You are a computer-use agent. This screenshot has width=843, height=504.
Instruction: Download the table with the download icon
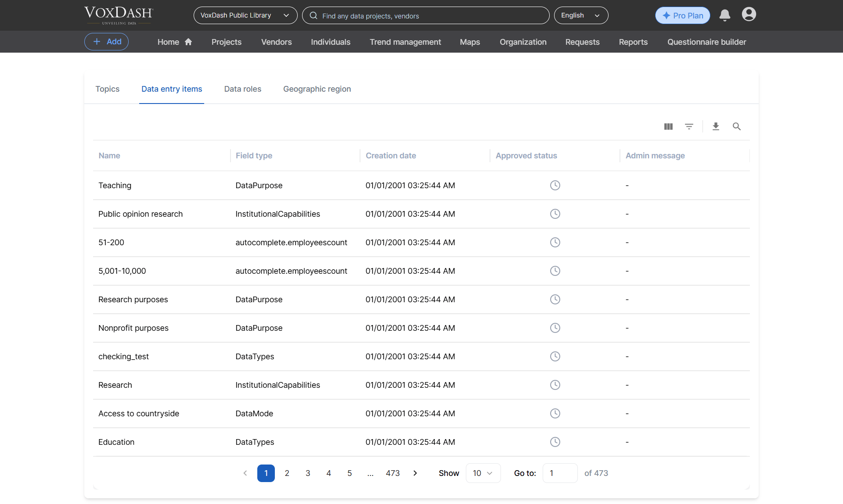(716, 127)
